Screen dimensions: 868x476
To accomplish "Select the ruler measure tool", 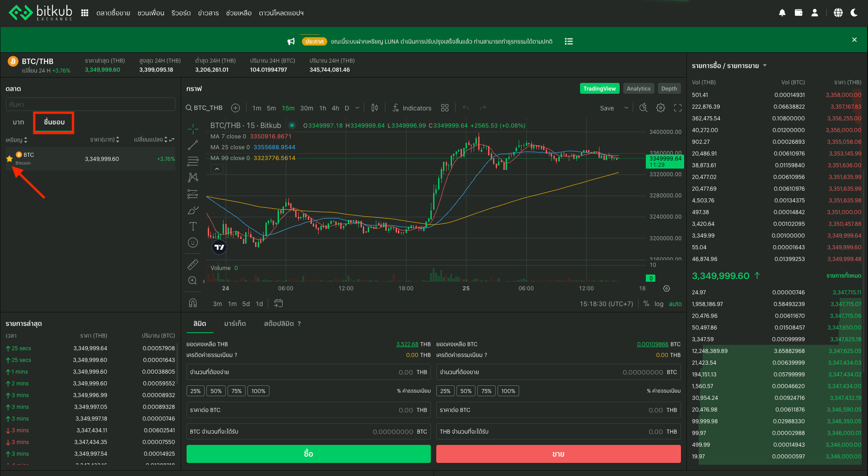I will tap(193, 264).
